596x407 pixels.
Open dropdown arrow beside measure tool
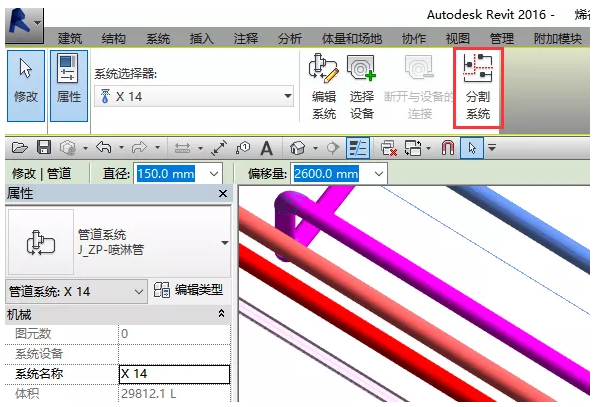[x=200, y=148]
